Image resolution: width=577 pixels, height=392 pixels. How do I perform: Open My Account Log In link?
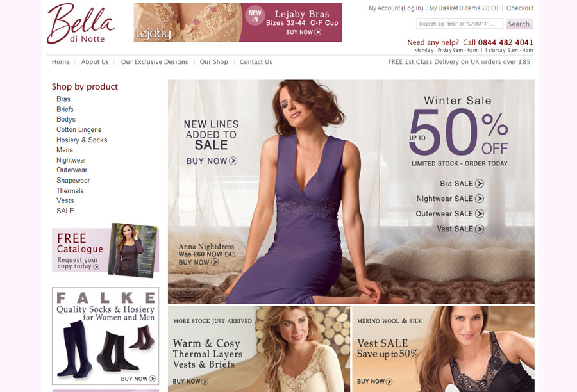tap(396, 8)
